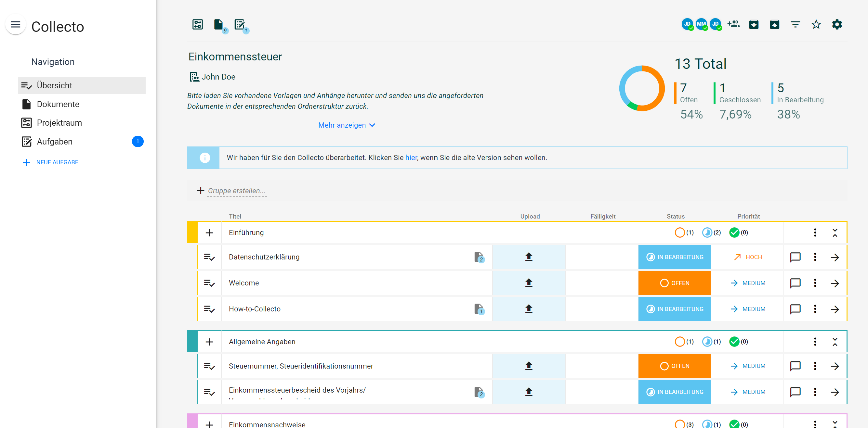Change MEDIUM priority of How-to-Collecto
The image size is (868, 428).
coord(748,309)
